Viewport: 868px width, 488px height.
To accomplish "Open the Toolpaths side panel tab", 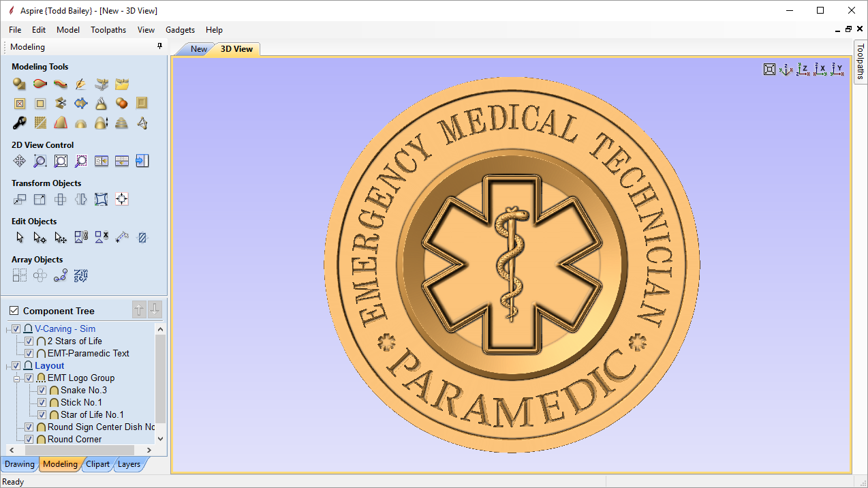I will (x=861, y=62).
